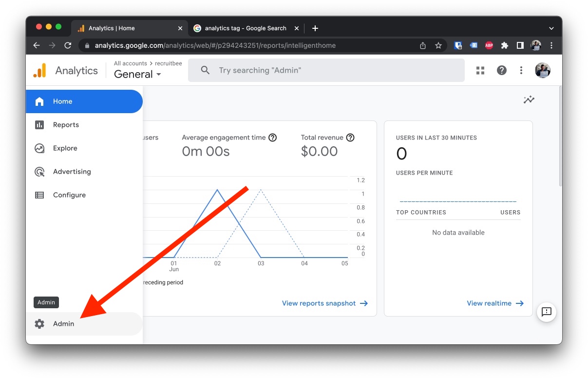Open Admin settings via the gear icon
Image resolution: width=588 pixels, height=378 pixels.
pos(39,323)
